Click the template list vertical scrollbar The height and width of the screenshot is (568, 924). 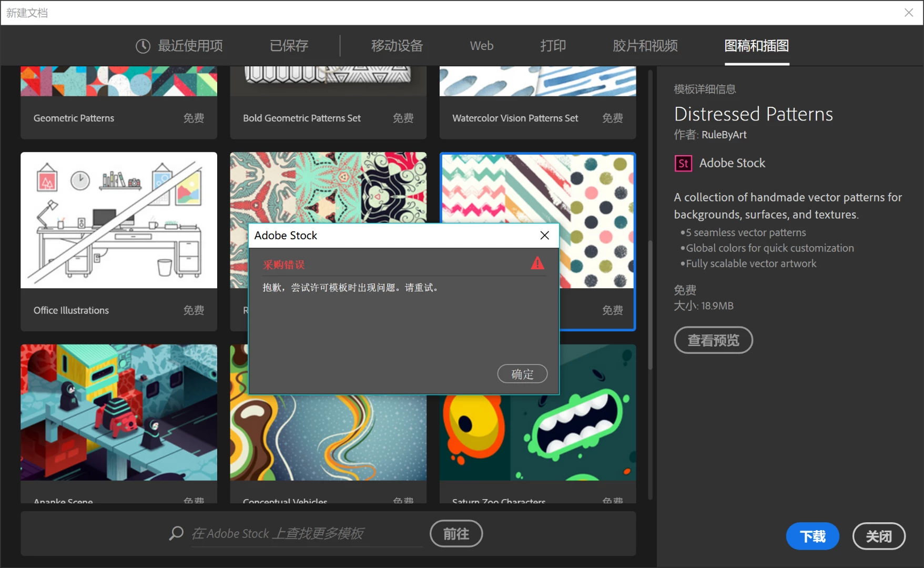650,305
